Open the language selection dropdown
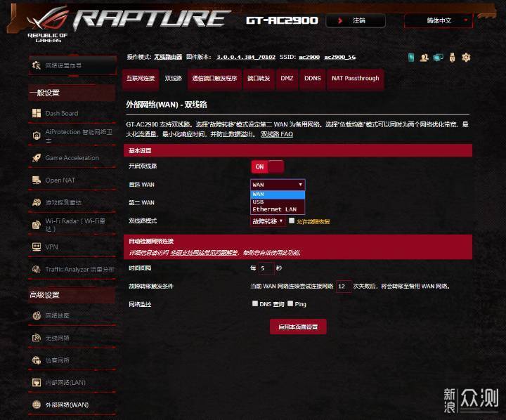The image size is (506, 420). point(439,20)
